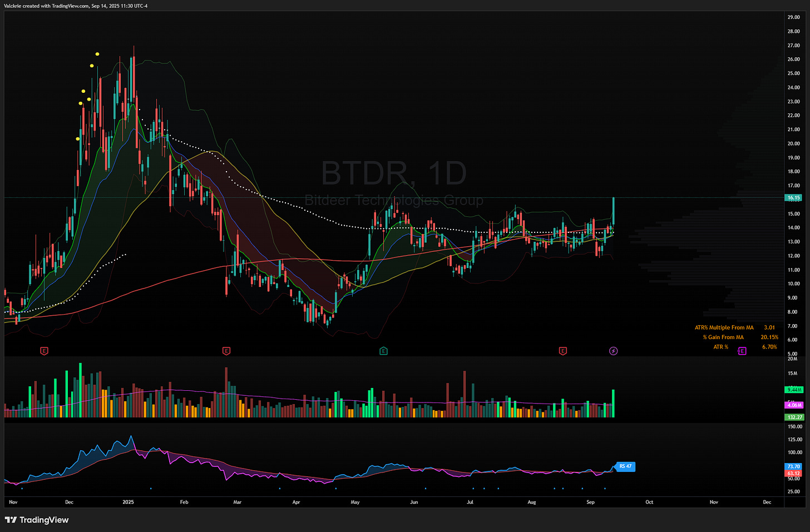Click the % Gain From MA label
The height and width of the screenshot is (532, 810).
[723, 337]
